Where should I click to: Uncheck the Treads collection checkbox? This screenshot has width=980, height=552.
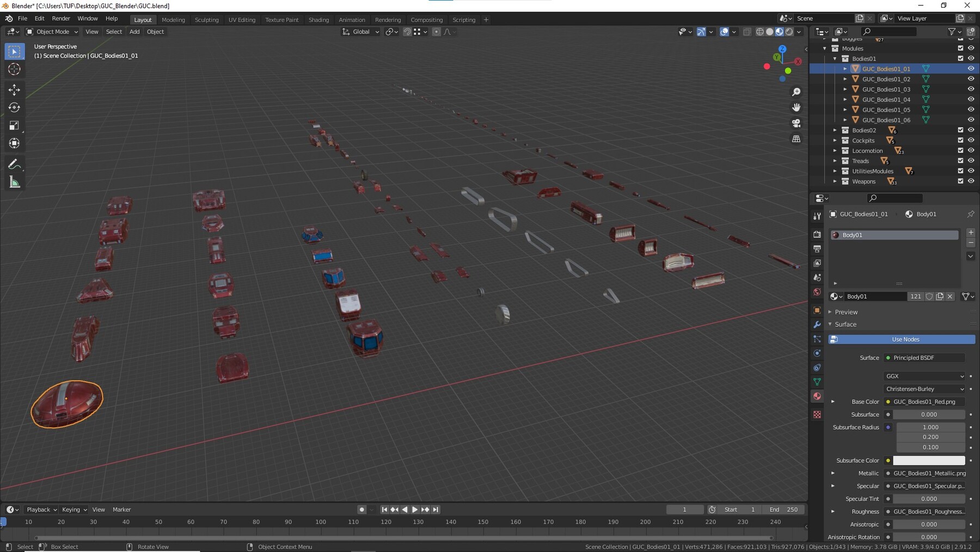click(960, 160)
